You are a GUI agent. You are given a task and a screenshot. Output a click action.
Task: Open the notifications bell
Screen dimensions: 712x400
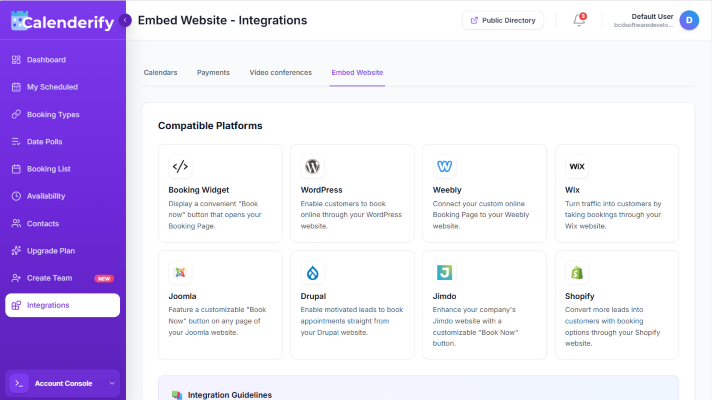(x=579, y=20)
